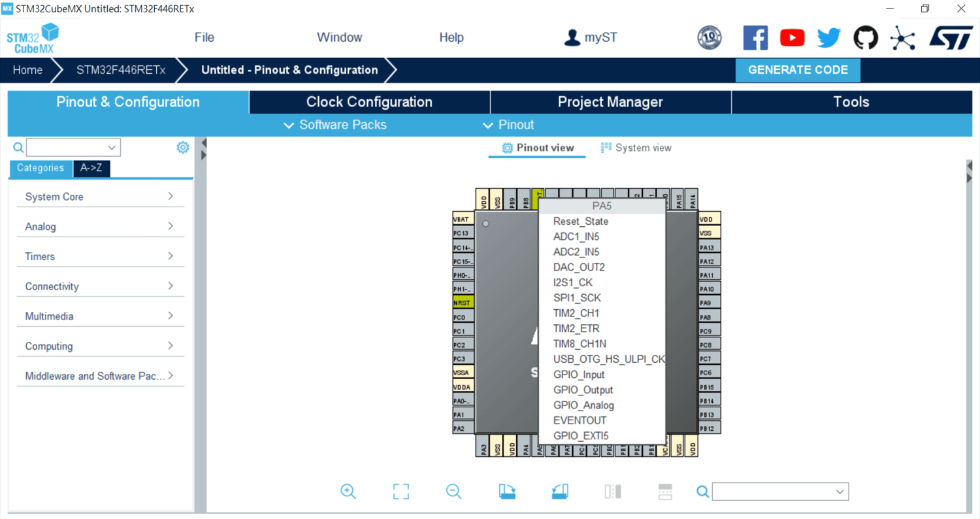Screen dimensions: 980x519
Task: Click the NRST pin on chip
Action: point(463,303)
